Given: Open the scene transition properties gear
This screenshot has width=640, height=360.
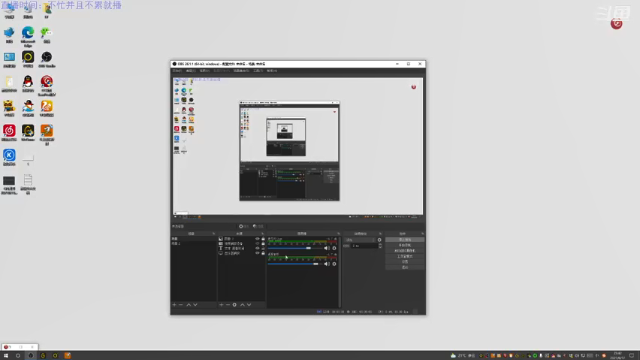Looking at the screenshot, I should 380,240.
